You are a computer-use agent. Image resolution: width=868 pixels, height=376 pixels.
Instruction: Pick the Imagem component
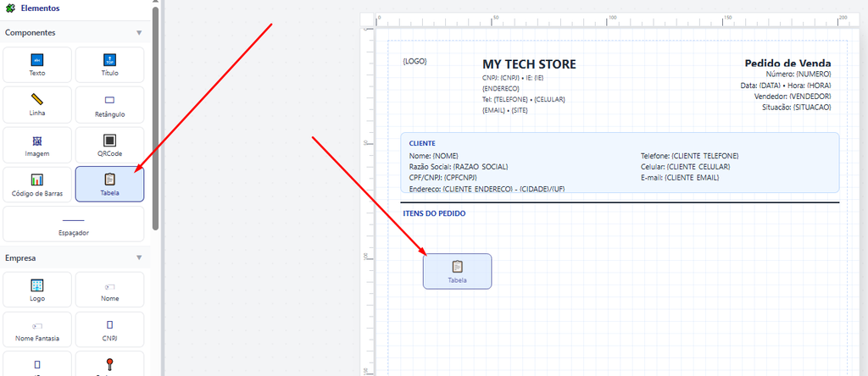[37, 145]
